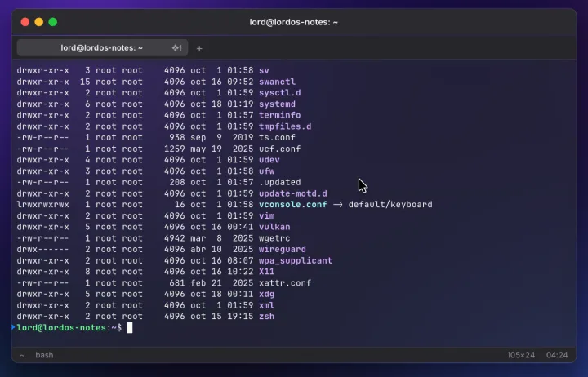Image resolution: width=588 pixels, height=377 pixels.
Task: Click the ucf.conf file name
Action: pyautogui.click(x=280, y=149)
